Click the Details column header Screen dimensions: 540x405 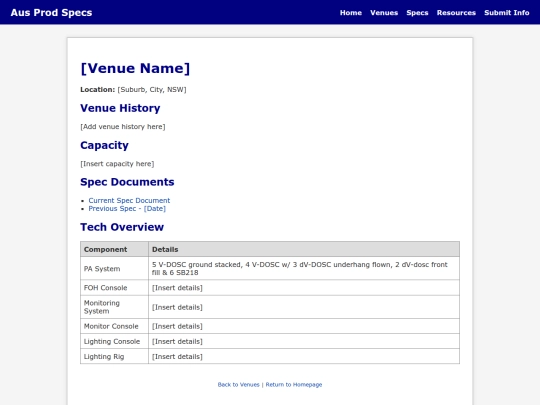(304, 249)
